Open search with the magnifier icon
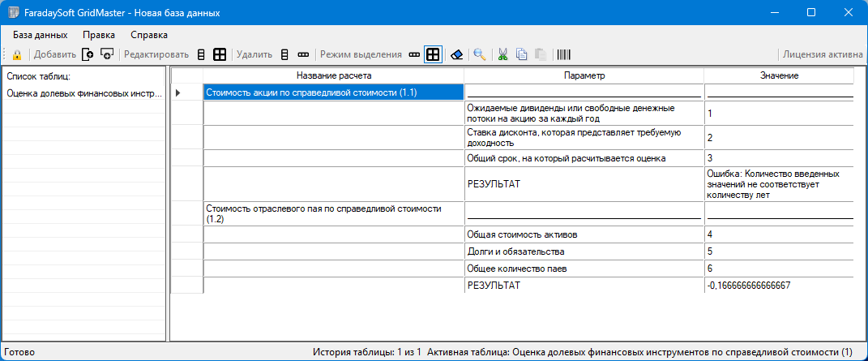 pos(480,55)
